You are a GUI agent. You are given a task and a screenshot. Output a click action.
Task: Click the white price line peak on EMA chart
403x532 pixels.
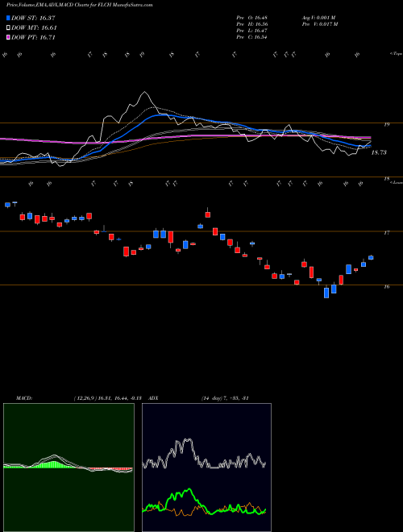(145, 92)
